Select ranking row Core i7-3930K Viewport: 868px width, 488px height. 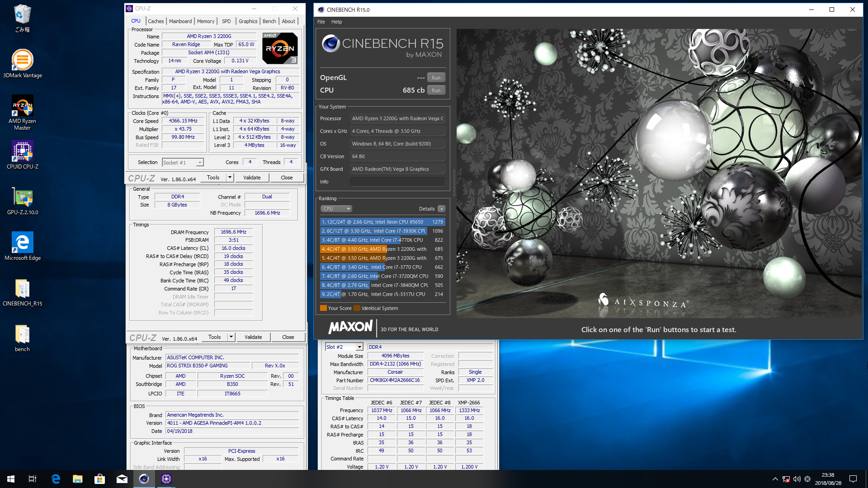(382, 231)
